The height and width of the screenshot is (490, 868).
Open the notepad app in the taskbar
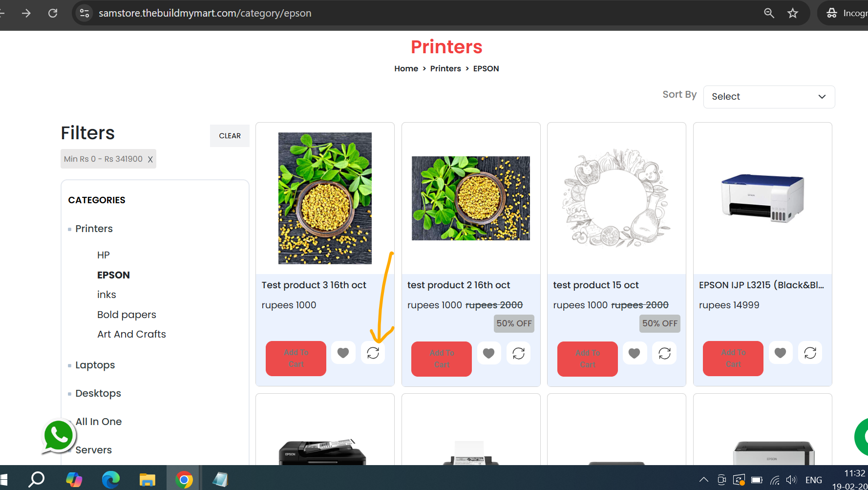220,480
